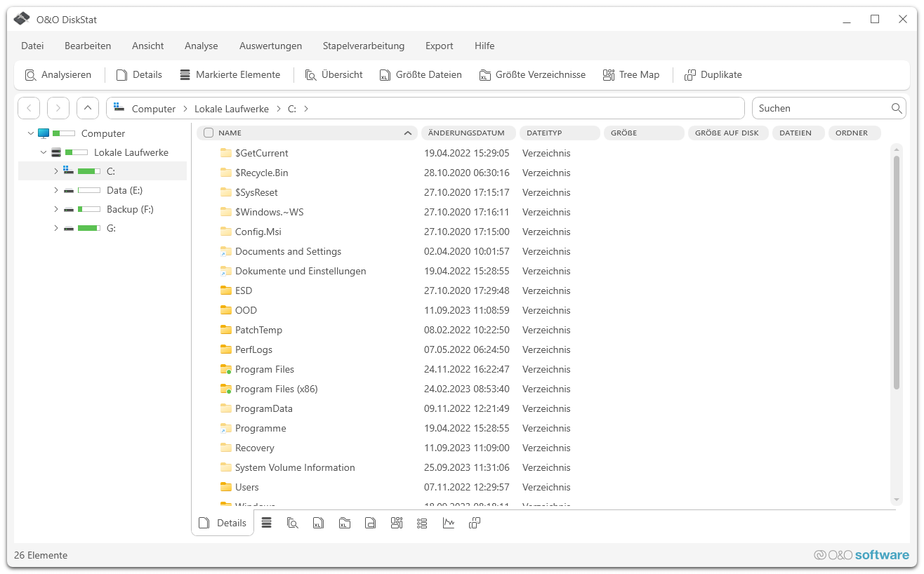Click the Program Files folder icon
Screen dimensions: 924x574
225,369
